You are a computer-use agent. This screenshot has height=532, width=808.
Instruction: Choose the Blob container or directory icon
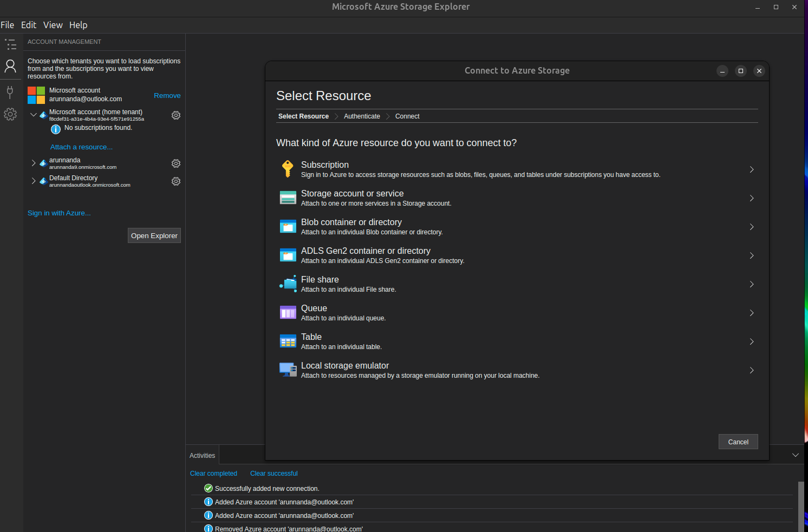pos(288,226)
